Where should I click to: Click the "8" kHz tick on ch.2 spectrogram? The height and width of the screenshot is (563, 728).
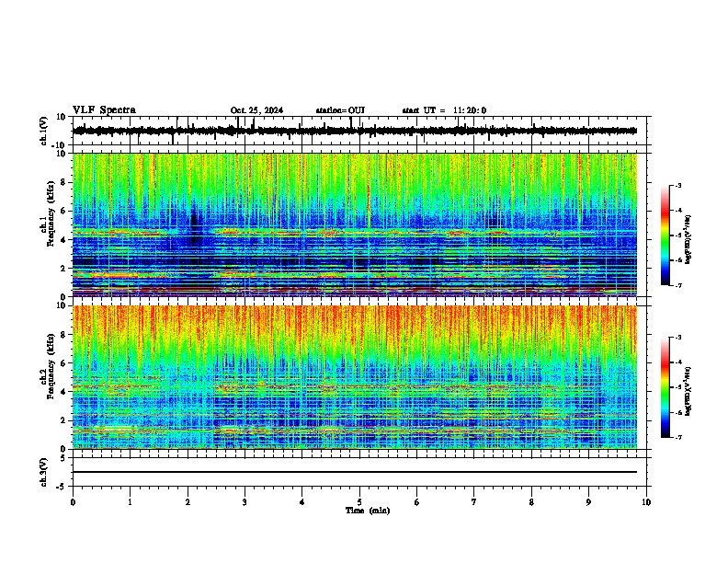pos(64,335)
